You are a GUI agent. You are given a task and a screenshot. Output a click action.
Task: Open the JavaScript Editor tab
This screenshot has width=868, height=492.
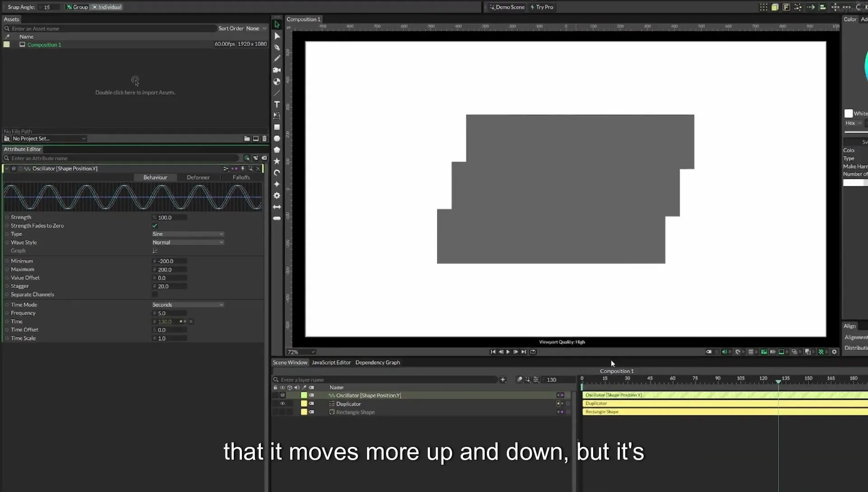click(331, 363)
